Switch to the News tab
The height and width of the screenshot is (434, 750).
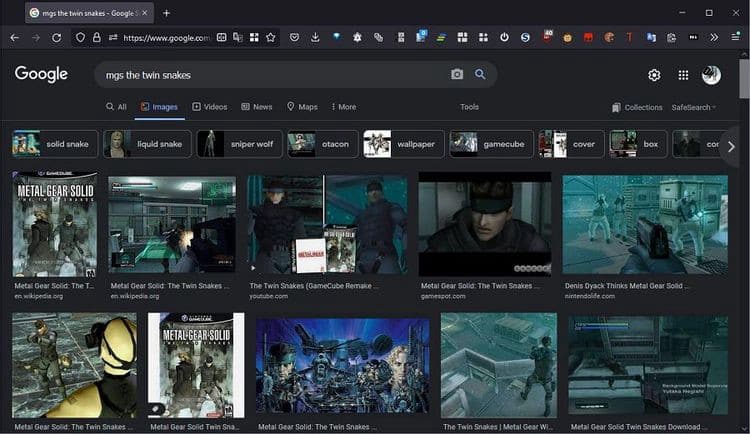click(x=257, y=107)
